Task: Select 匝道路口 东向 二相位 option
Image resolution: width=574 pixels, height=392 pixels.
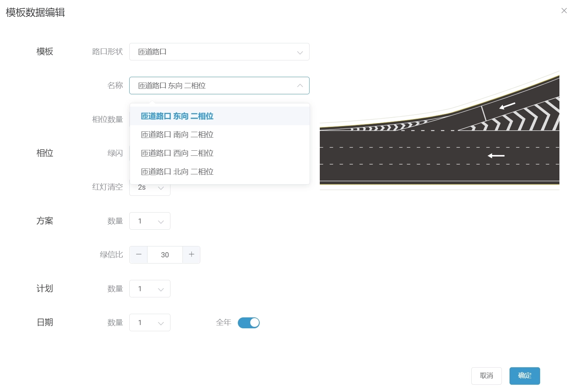Action: (x=177, y=116)
